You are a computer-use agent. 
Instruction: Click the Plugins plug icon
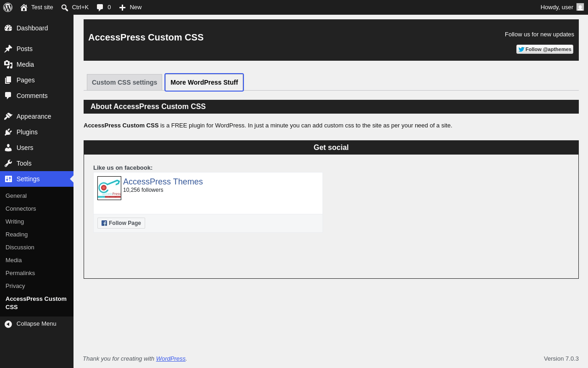coord(8,132)
